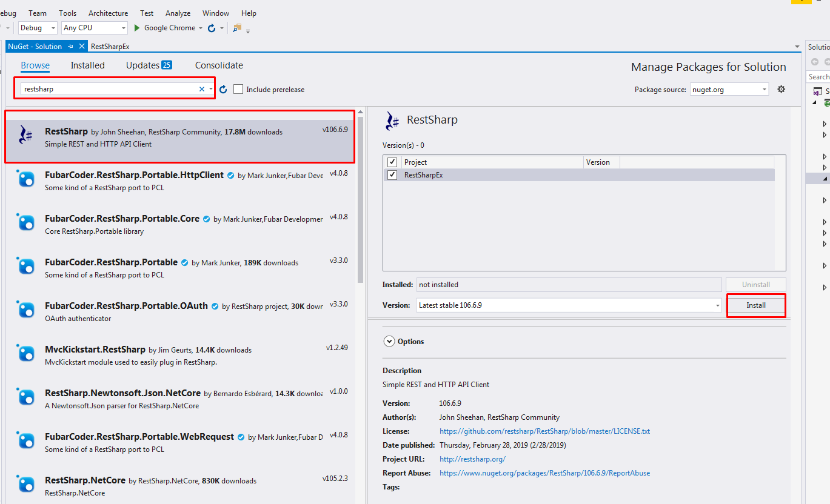The height and width of the screenshot is (504, 830).
Task: Open the search box history dropdown arrow
Action: 211,89
